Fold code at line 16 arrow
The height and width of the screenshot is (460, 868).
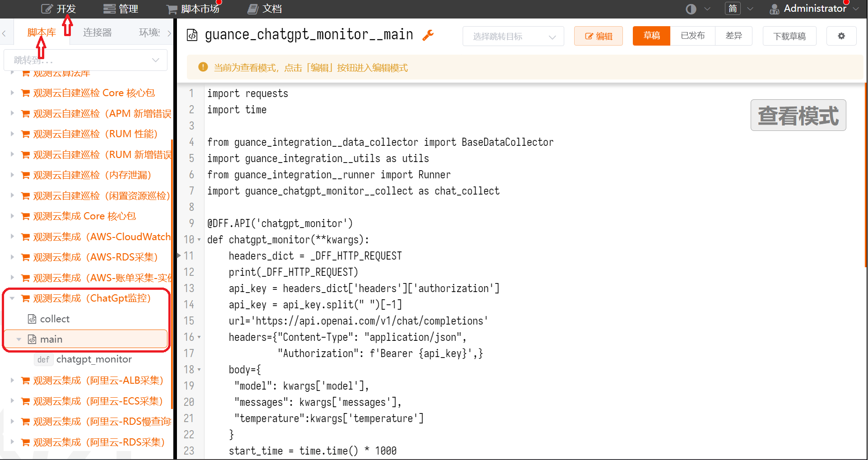pos(199,337)
